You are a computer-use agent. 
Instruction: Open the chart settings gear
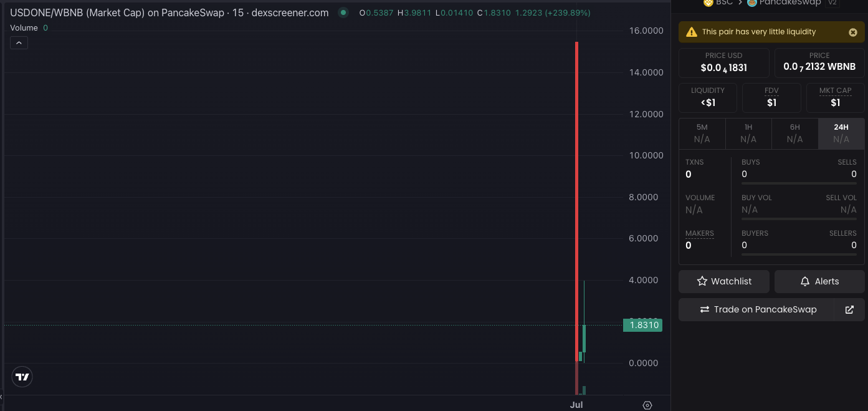[647, 405]
